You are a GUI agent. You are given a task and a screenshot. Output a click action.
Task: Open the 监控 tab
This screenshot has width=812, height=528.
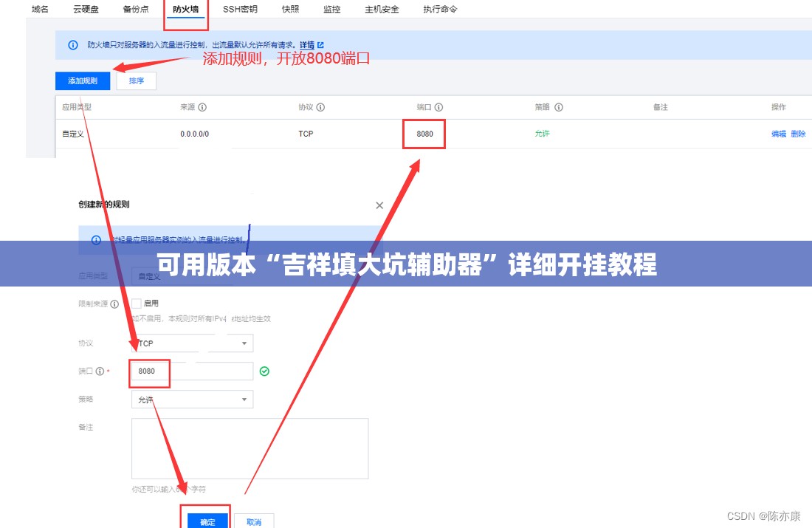click(x=332, y=9)
